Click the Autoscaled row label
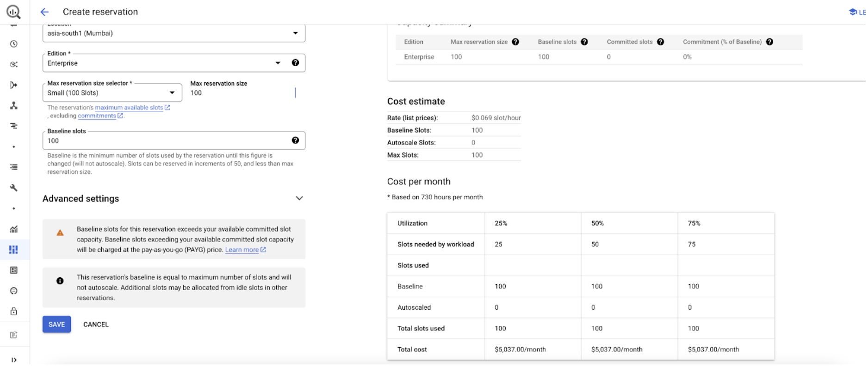 coord(414,307)
